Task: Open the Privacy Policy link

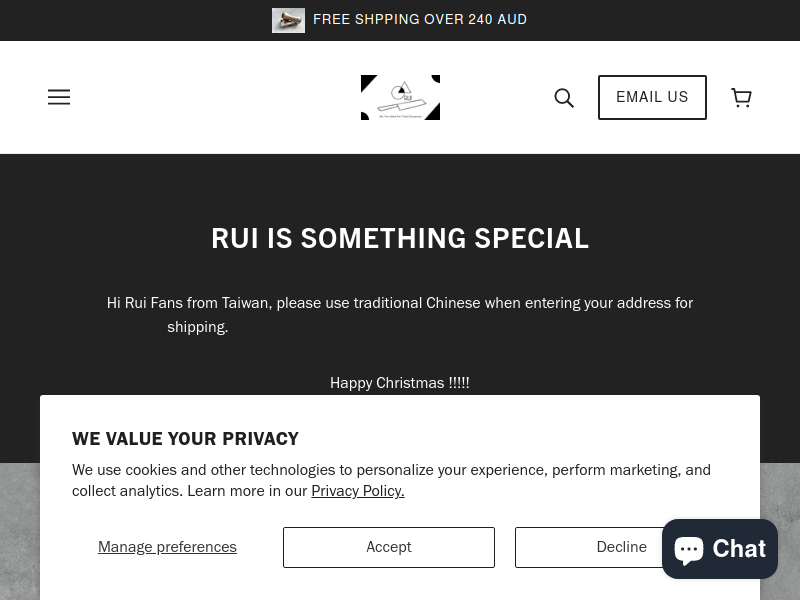Action: [358, 491]
